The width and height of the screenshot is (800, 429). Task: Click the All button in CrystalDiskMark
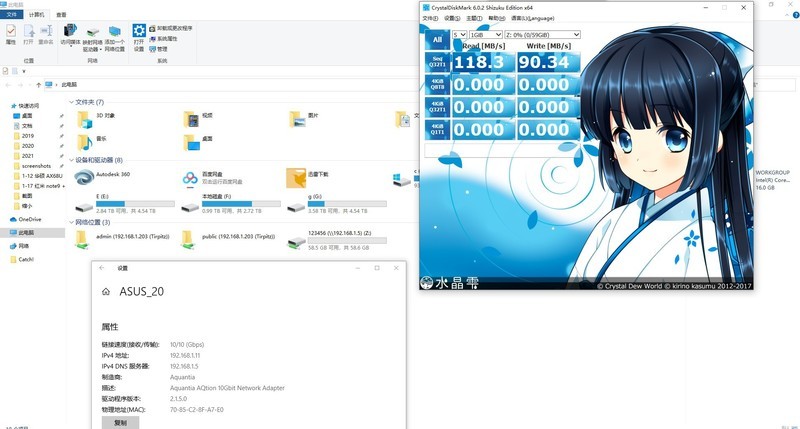[437, 39]
